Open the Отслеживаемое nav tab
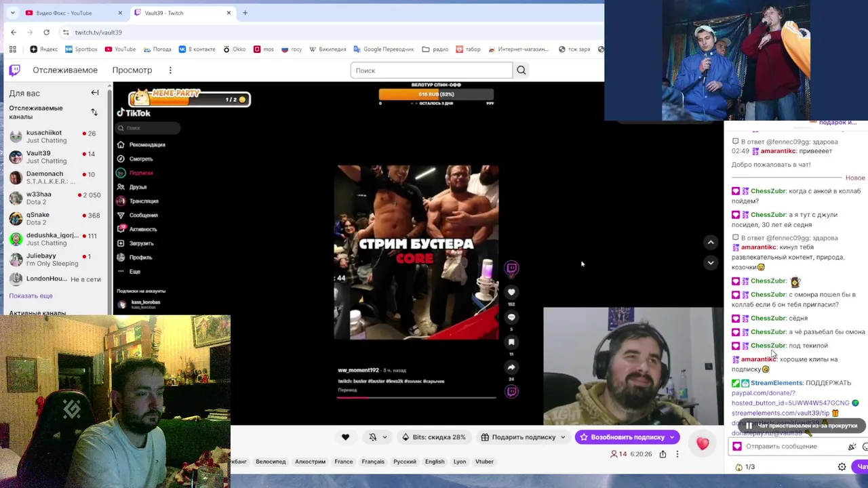 [x=65, y=70]
